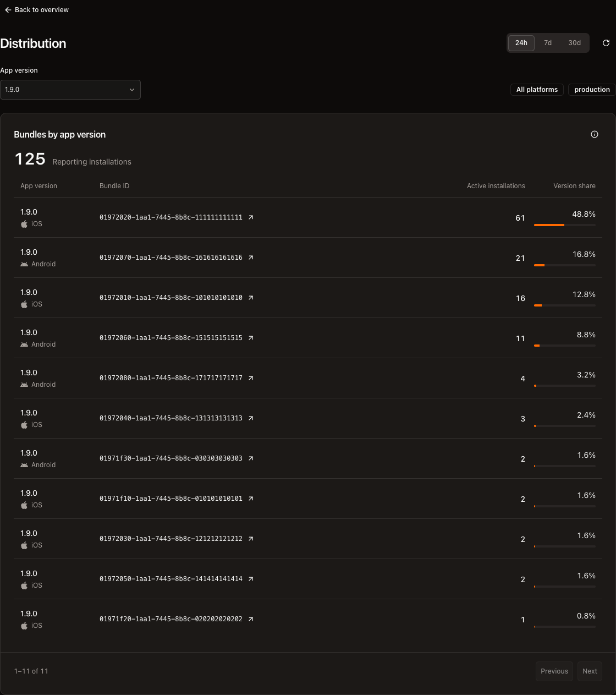Image resolution: width=616 pixels, height=695 pixels.
Task: Click Apple icon in the 61-installations row
Action: (x=24, y=224)
